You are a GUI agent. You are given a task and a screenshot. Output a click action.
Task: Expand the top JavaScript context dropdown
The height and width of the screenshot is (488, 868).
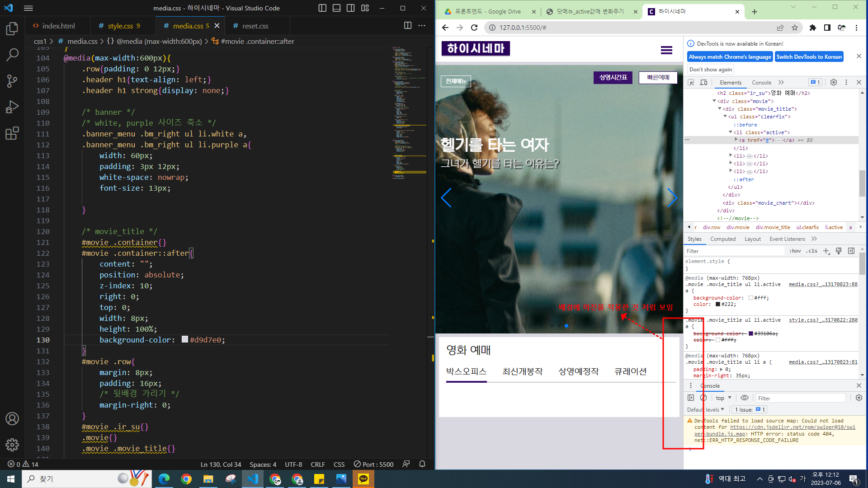click(723, 398)
